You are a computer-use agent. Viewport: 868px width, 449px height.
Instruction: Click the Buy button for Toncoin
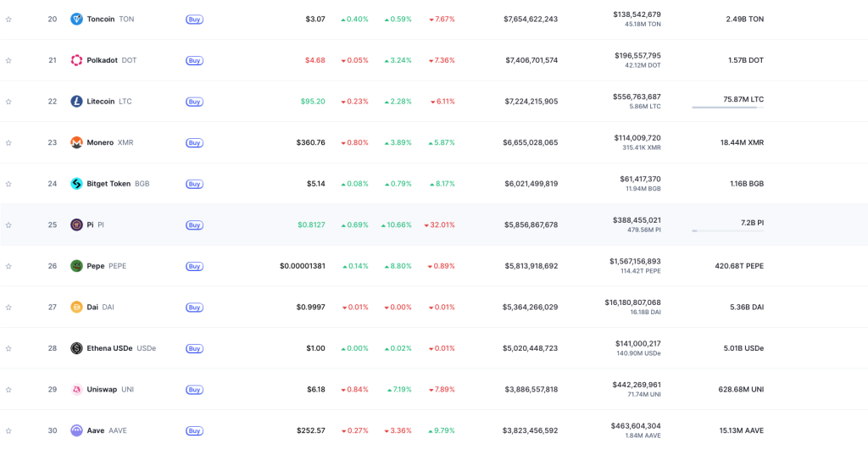tap(194, 19)
